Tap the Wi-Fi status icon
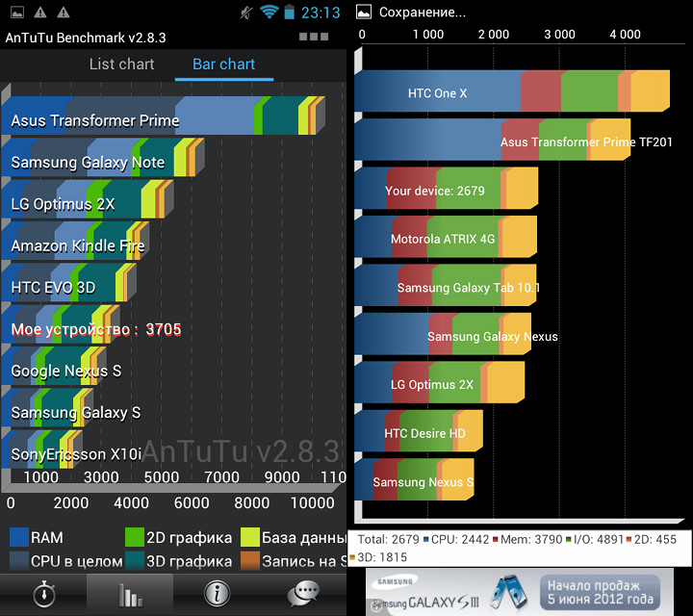693x616 pixels. click(x=269, y=12)
